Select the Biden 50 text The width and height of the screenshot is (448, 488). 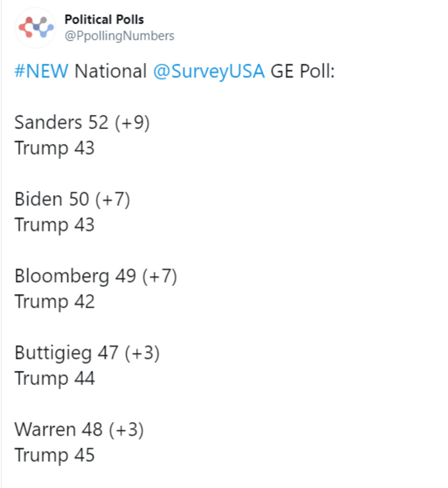[x=52, y=199]
